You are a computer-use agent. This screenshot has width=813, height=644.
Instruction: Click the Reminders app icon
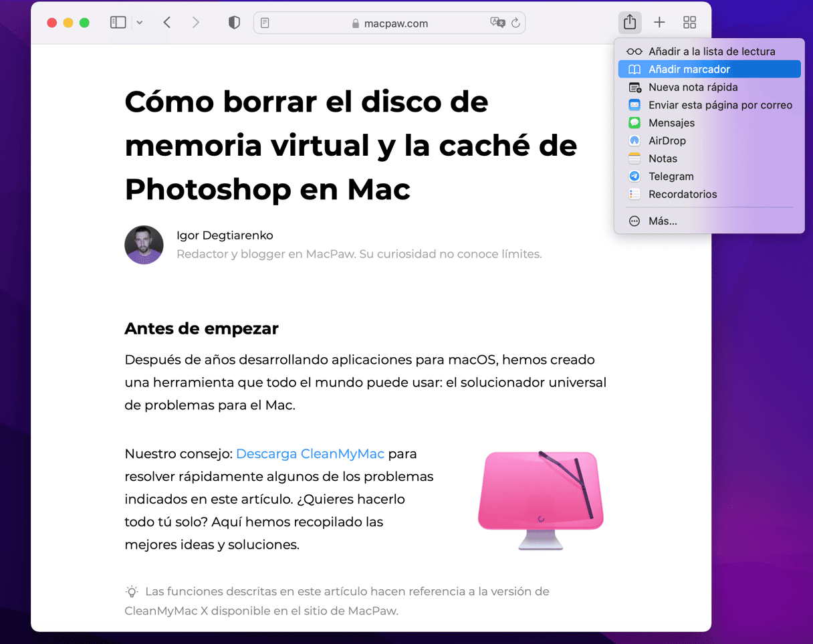634,195
